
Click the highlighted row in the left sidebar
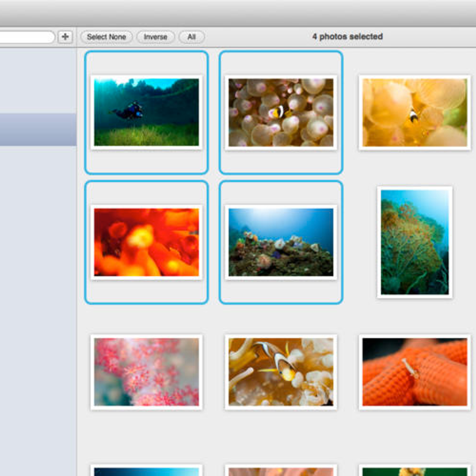[38, 129]
